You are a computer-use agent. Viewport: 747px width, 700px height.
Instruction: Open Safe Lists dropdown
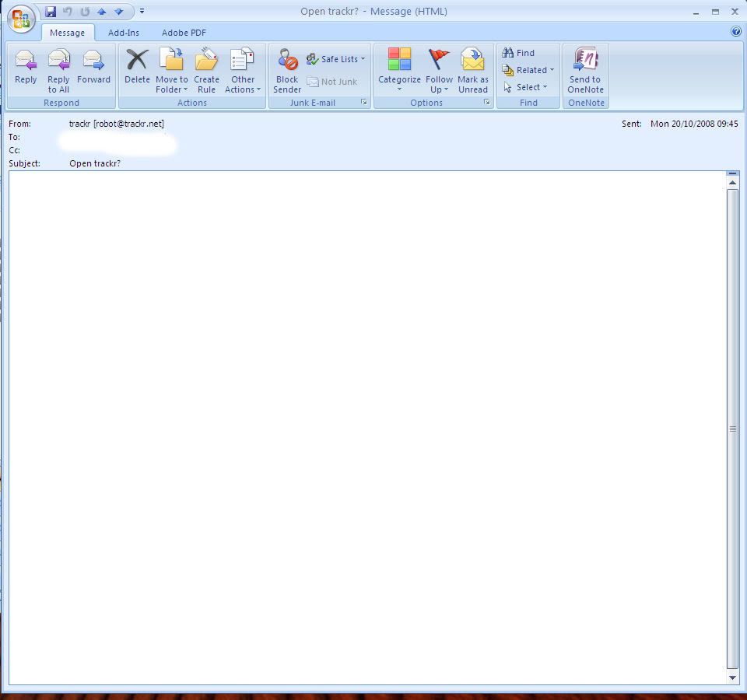tap(336, 59)
